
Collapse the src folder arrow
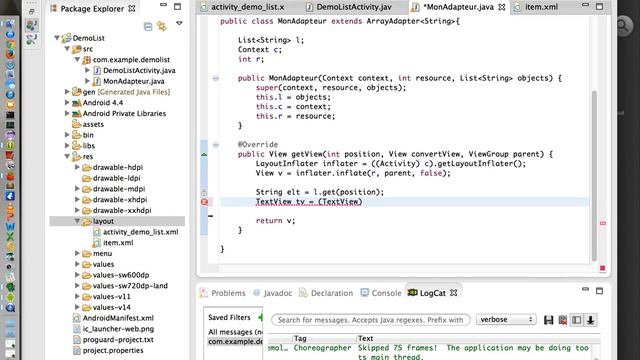[67, 49]
